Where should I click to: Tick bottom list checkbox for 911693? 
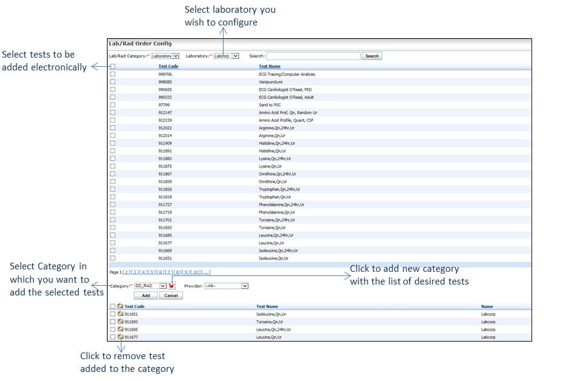[x=113, y=322]
